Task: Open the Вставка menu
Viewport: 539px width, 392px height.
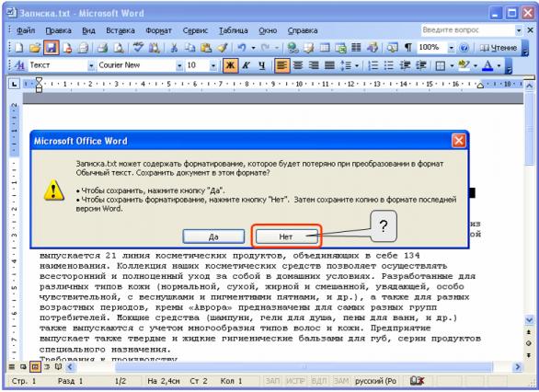Action: click(120, 30)
